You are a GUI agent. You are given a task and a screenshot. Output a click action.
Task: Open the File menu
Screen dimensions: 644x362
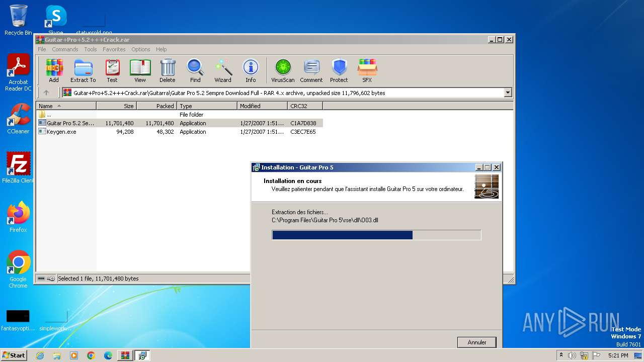point(42,49)
